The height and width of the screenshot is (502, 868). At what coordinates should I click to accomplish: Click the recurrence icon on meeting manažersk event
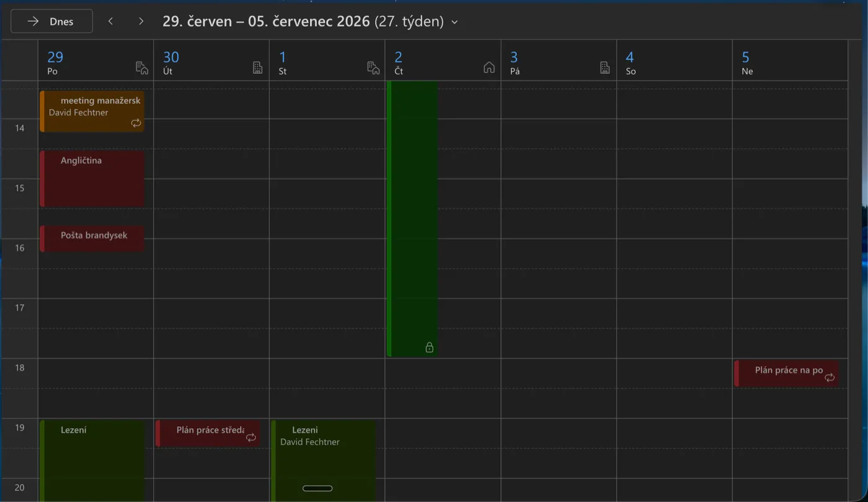pyautogui.click(x=136, y=123)
